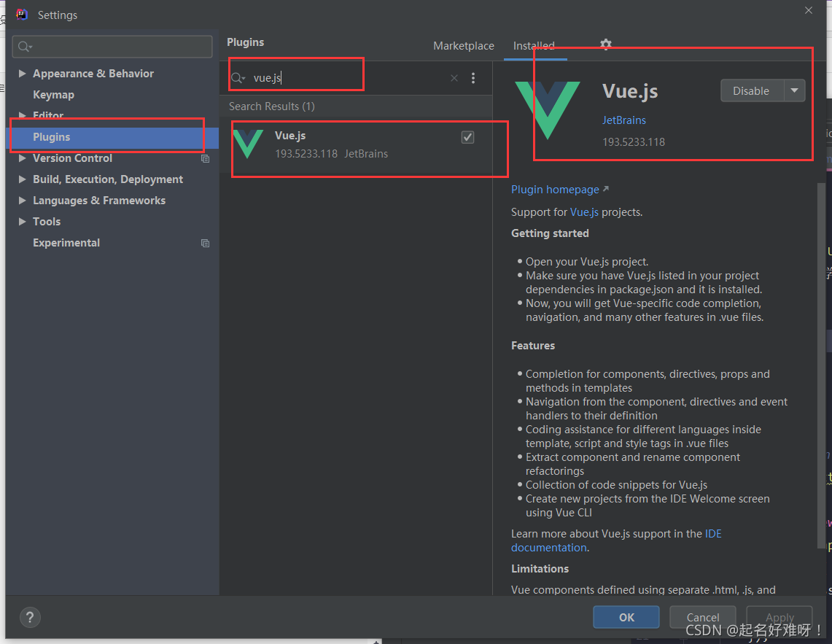Select Tools settings category
Viewport: 832px width, 644px height.
(x=47, y=222)
